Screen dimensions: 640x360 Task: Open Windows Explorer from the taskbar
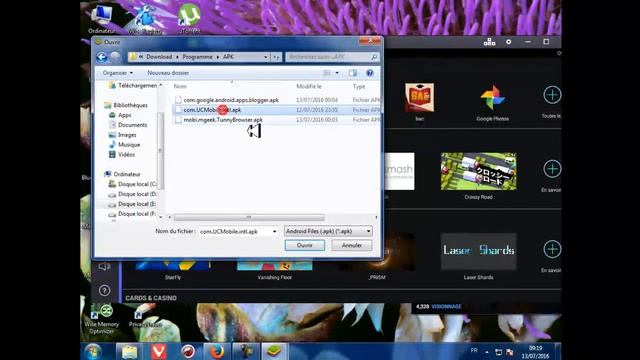tap(129, 351)
